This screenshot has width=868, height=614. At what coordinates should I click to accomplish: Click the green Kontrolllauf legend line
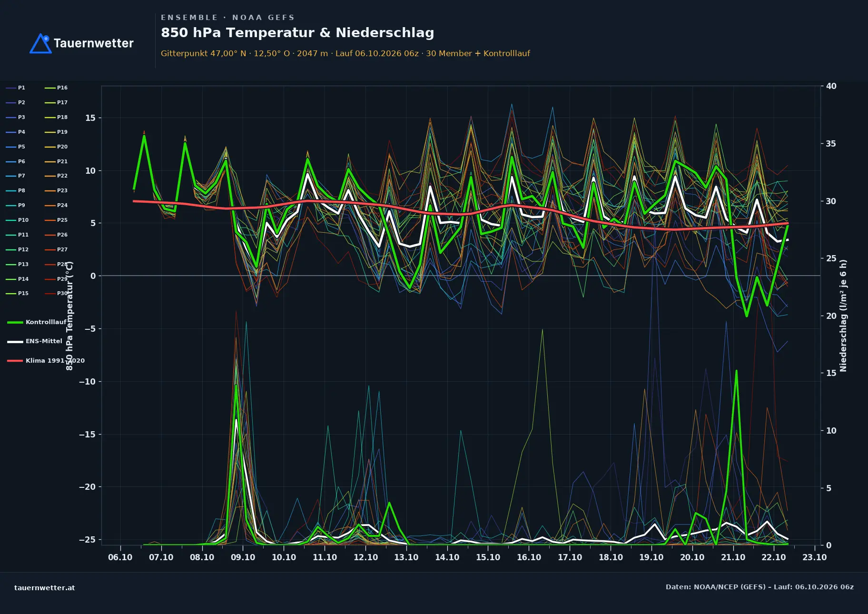15,322
